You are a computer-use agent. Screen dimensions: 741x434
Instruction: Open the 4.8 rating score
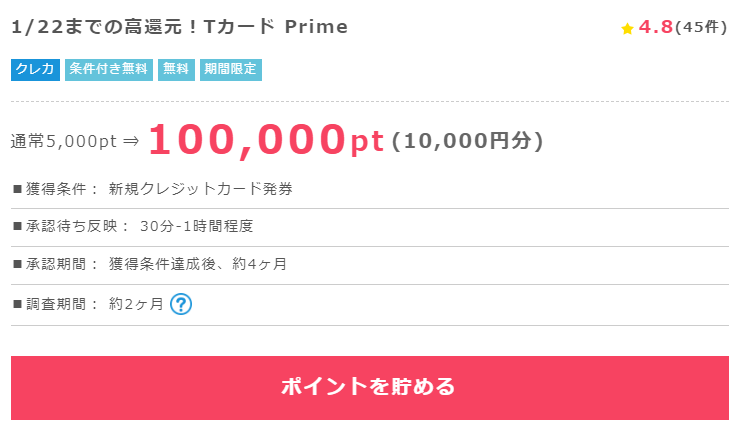pyautogui.click(x=655, y=27)
